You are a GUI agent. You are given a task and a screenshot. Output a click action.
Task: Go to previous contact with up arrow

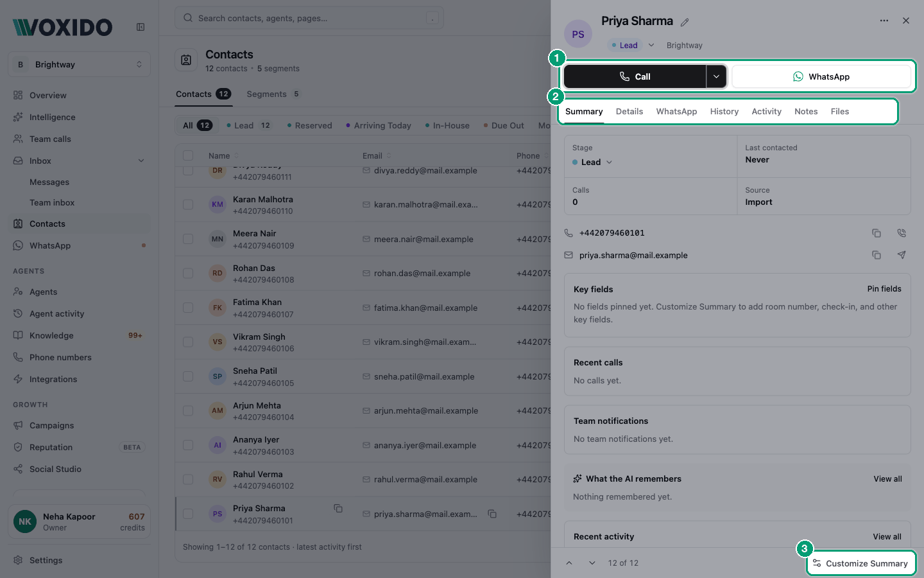[x=569, y=563]
